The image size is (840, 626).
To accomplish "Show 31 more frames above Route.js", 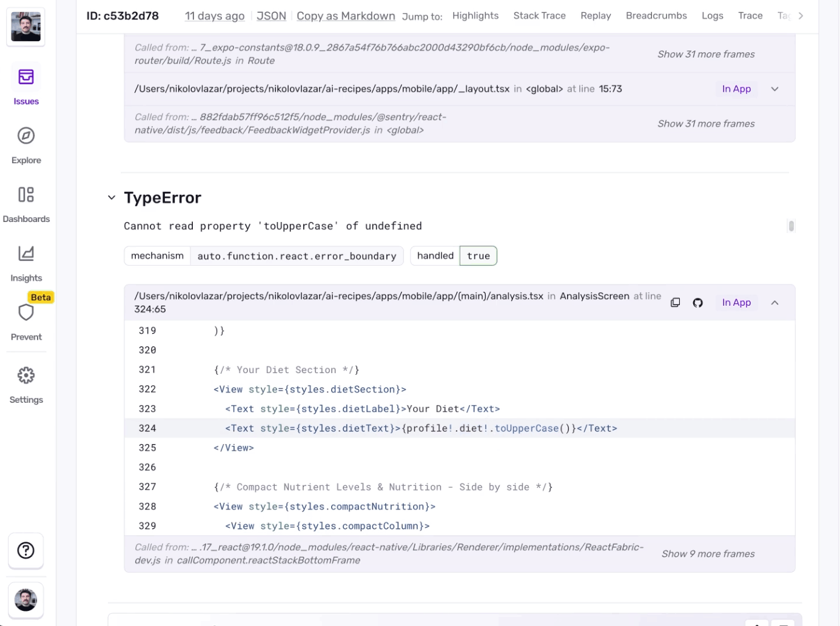I will [706, 53].
